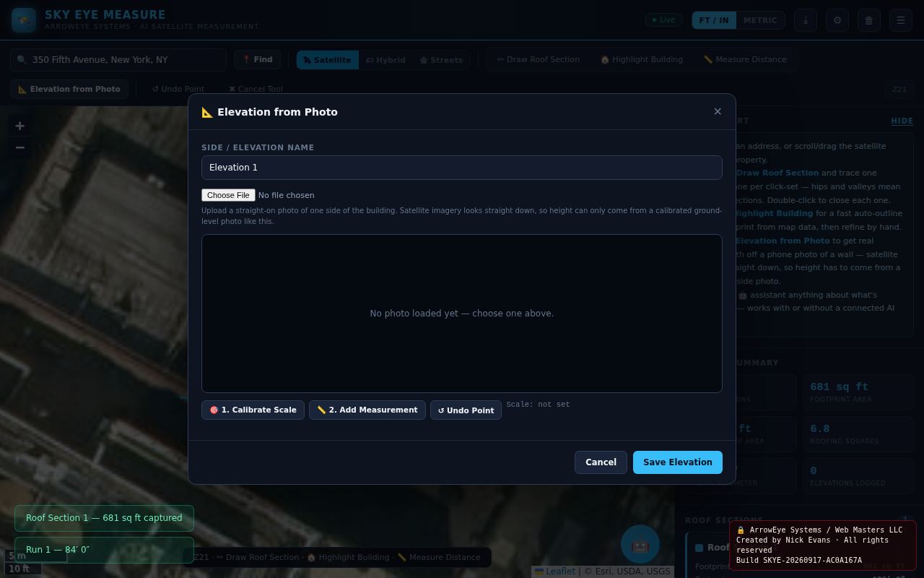Click the trash icon in header
924x578 pixels.
(x=869, y=20)
